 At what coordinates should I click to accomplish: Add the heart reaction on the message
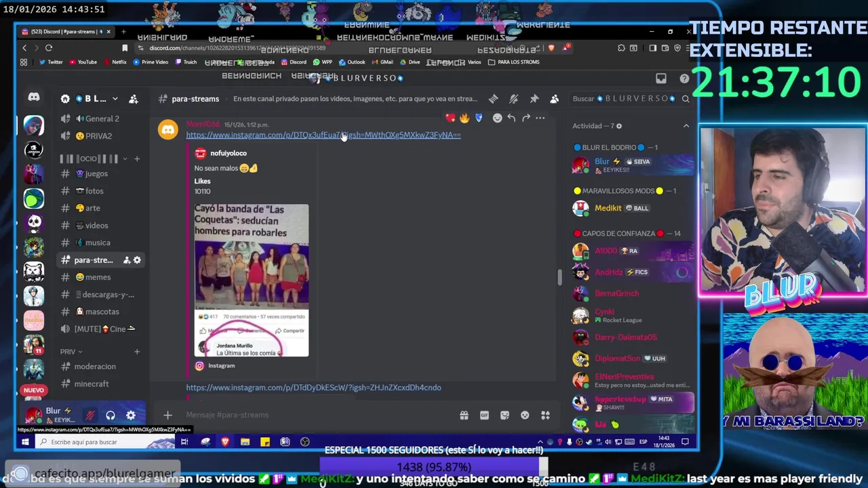[450, 118]
